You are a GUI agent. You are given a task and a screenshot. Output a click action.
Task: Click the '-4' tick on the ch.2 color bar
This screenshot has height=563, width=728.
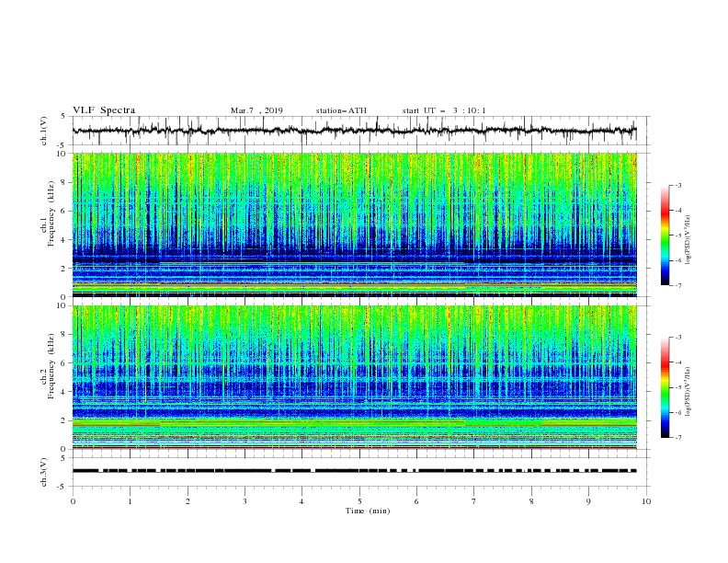678,362
